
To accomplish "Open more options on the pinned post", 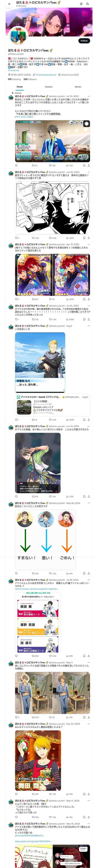I will pyautogui.click(x=89, y=96).
